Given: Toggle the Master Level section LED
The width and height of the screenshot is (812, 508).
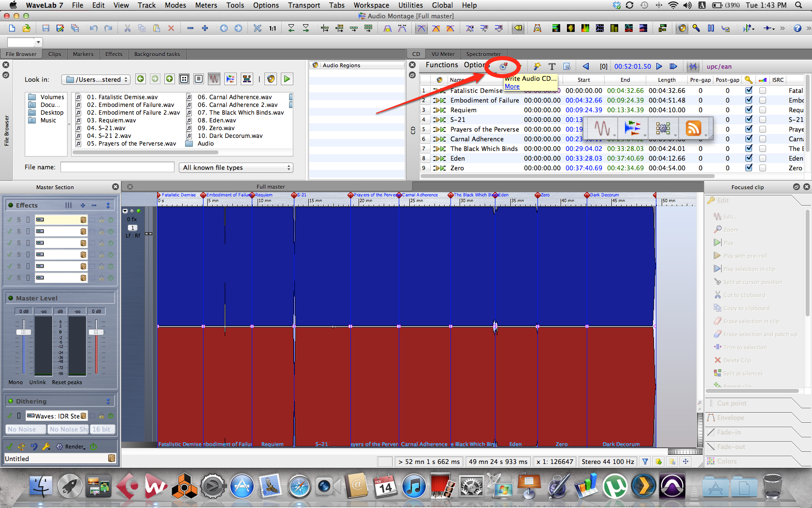Looking at the screenshot, I should tap(10, 298).
